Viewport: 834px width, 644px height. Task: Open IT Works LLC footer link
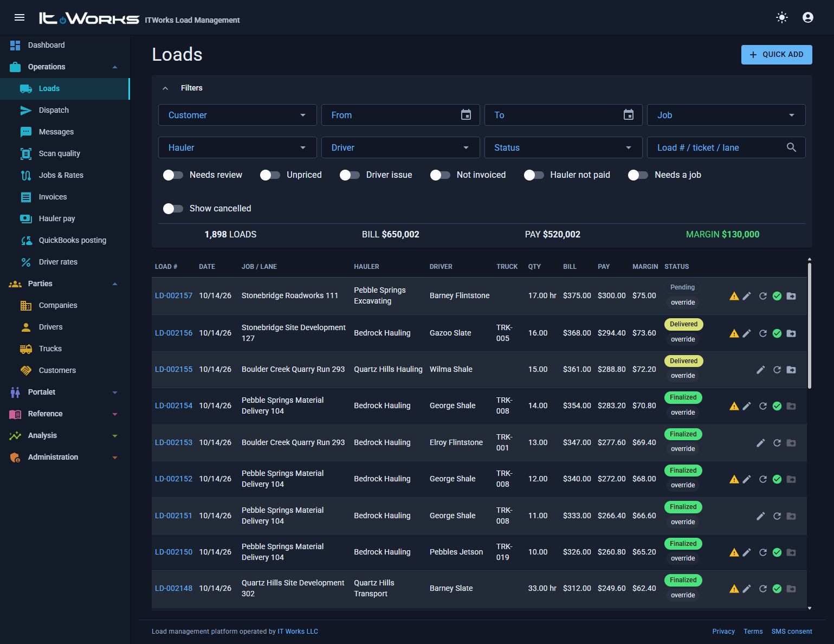click(298, 632)
